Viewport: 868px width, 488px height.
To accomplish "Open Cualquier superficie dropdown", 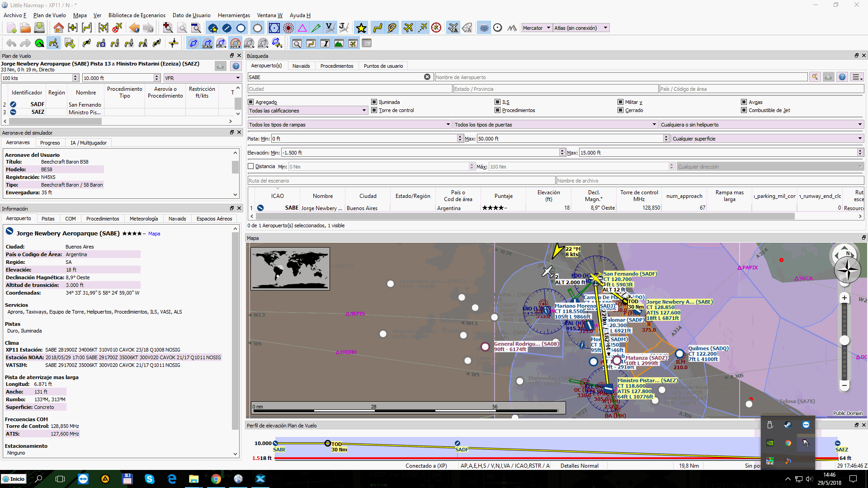I will point(767,139).
